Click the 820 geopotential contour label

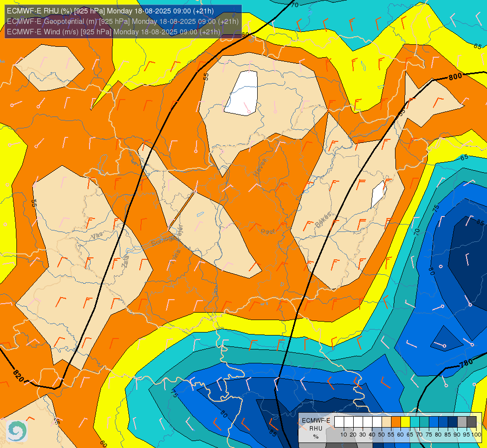(x=18, y=376)
